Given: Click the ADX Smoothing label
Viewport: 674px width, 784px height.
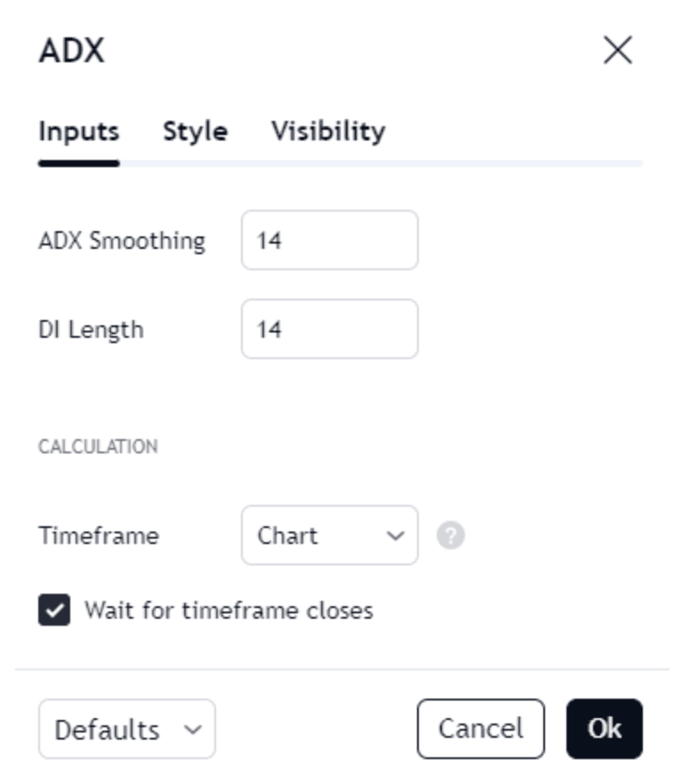Looking at the screenshot, I should pyautogui.click(x=122, y=241).
